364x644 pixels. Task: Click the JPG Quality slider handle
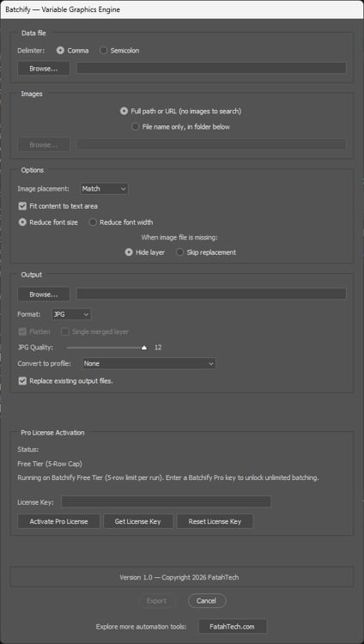point(143,348)
